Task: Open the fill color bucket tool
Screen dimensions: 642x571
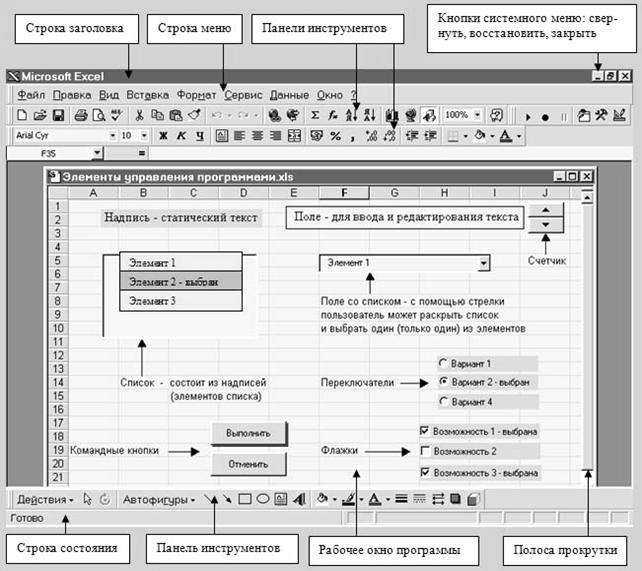Action: (321, 498)
